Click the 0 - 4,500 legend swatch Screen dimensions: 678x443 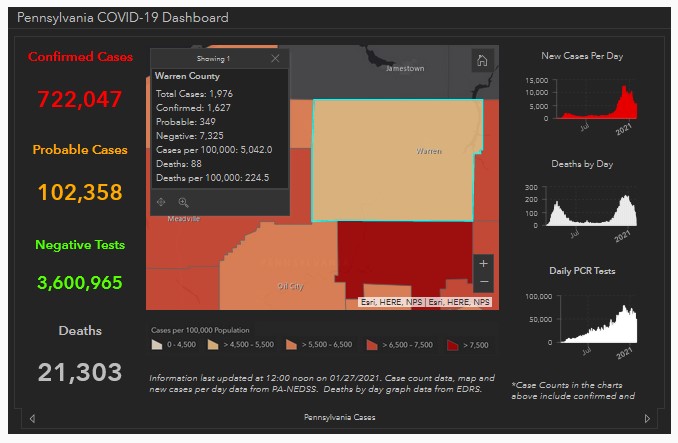click(x=156, y=345)
